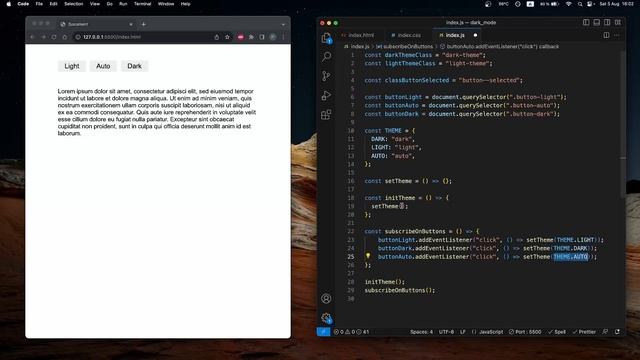Open the editor more actions ellipsis

(617, 35)
